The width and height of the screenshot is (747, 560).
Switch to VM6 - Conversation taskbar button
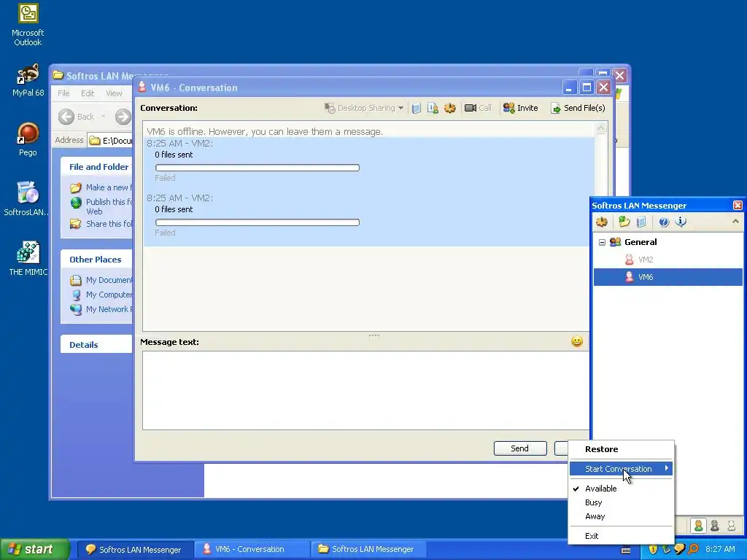(x=252, y=550)
